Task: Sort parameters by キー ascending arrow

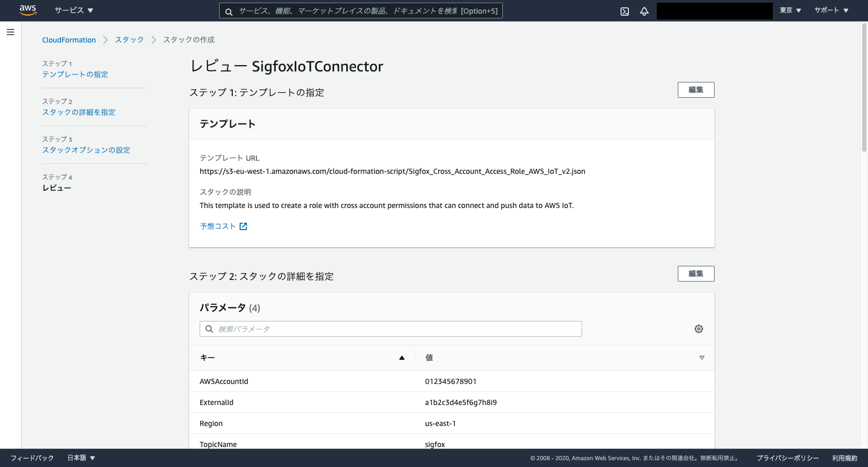Action: coord(402,358)
